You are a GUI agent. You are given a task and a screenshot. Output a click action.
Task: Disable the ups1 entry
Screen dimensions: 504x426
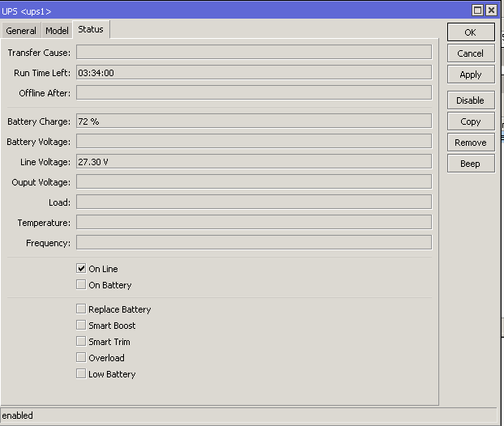tap(471, 100)
